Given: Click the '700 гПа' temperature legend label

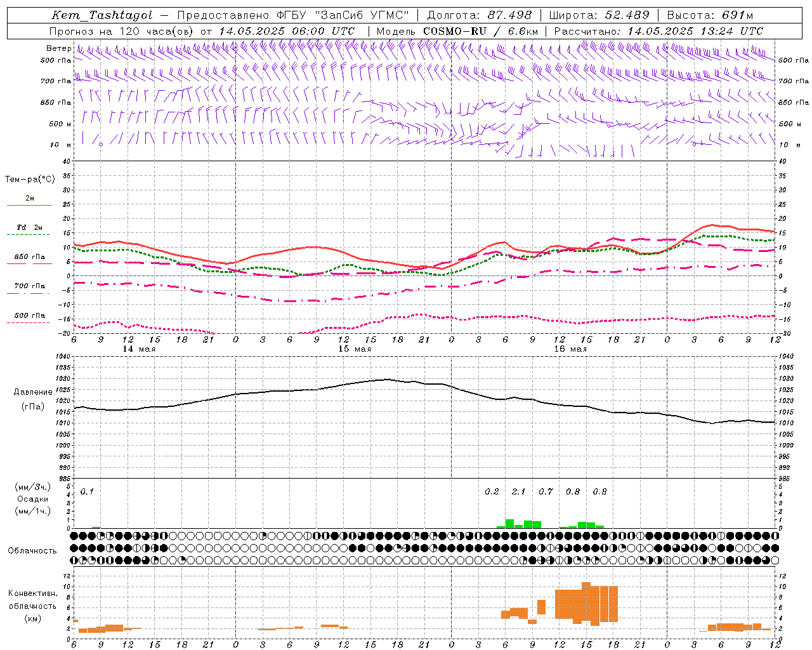Looking at the screenshot, I should [x=30, y=286].
